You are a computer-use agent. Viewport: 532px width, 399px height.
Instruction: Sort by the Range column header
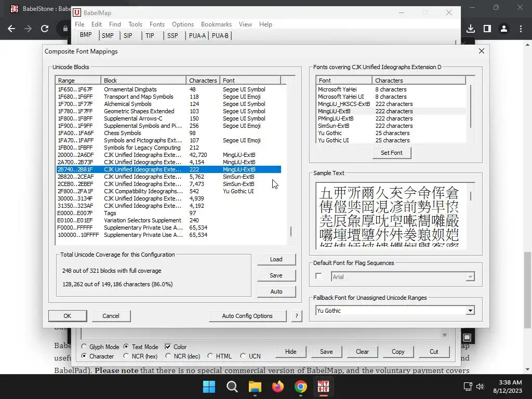(x=78, y=81)
